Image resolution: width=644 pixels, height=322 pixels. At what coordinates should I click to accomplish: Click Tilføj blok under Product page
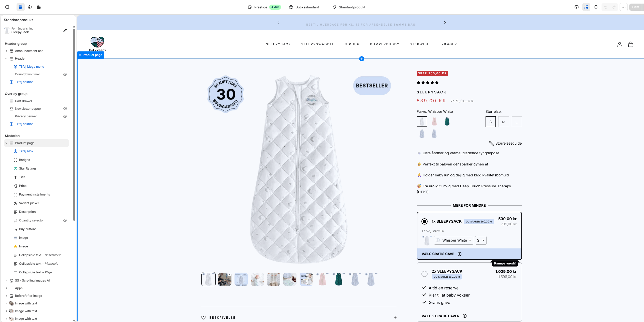pyautogui.click(x=26, y=151)
